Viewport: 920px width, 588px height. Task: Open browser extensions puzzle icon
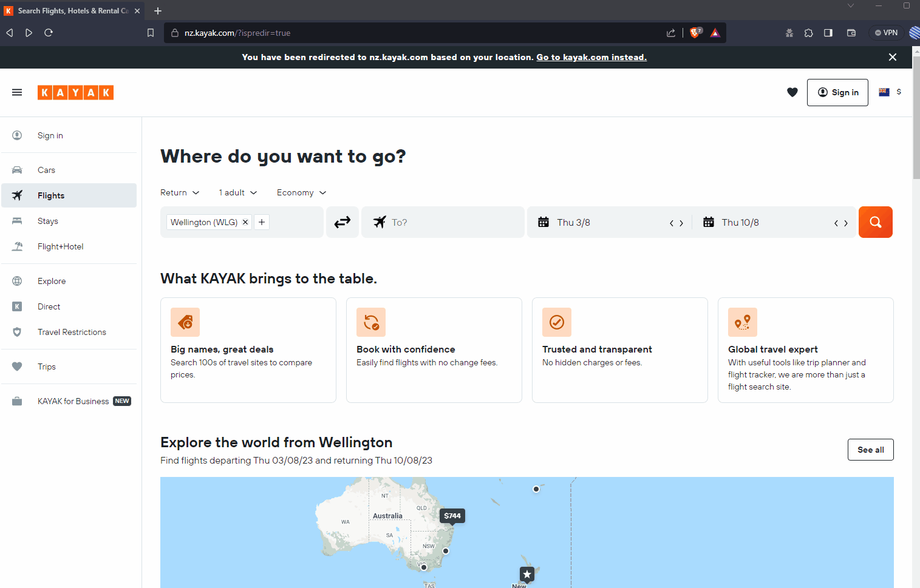809,33
